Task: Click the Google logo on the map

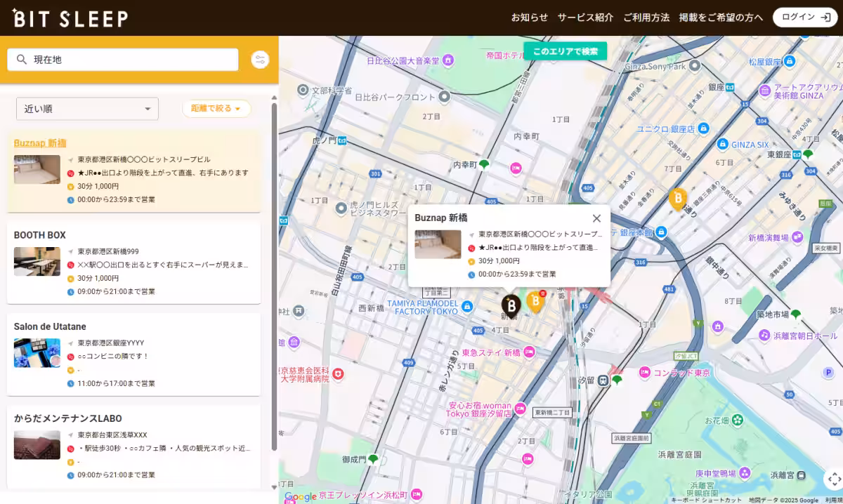Action: click(x=301, y=496)
